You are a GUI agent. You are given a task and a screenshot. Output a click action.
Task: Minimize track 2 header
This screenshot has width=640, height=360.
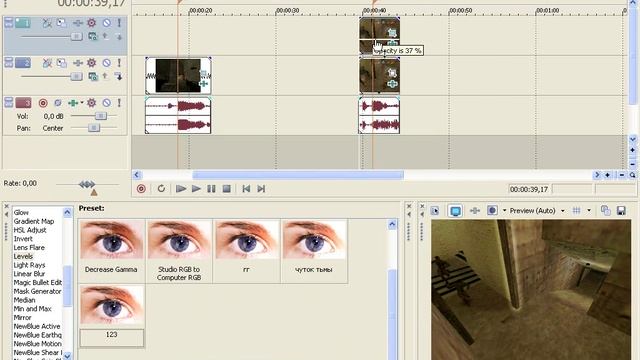pyautogui.click(x=9, y=62)
